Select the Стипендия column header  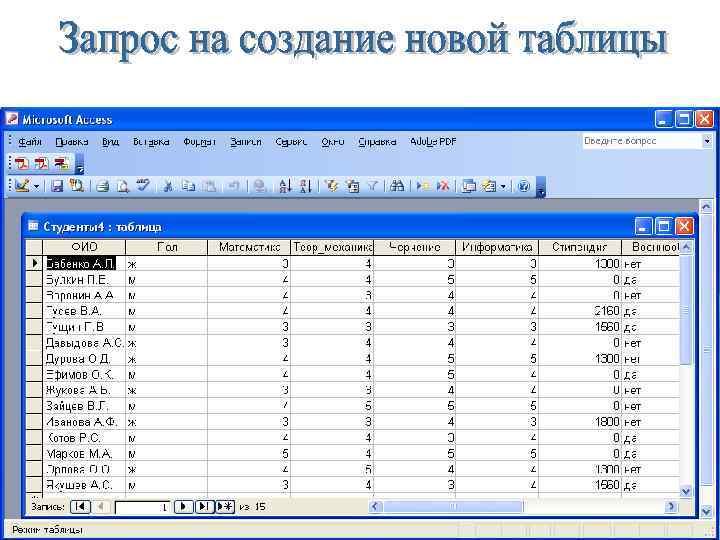580,247
